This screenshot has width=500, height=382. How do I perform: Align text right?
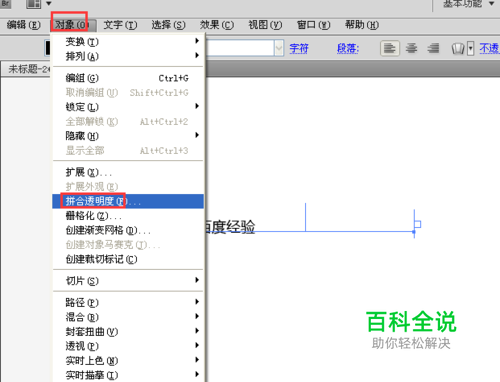(433, 49)
